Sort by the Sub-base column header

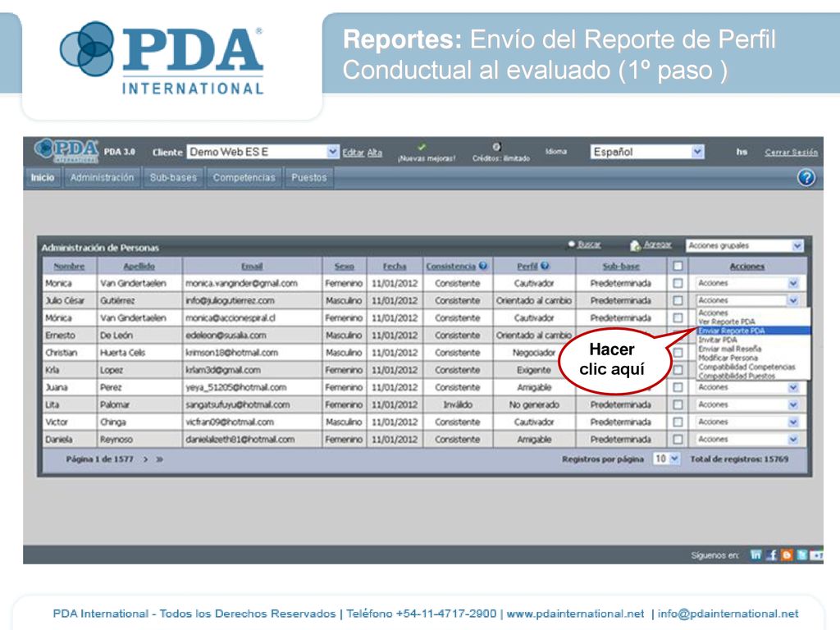[x=621, y=267]
